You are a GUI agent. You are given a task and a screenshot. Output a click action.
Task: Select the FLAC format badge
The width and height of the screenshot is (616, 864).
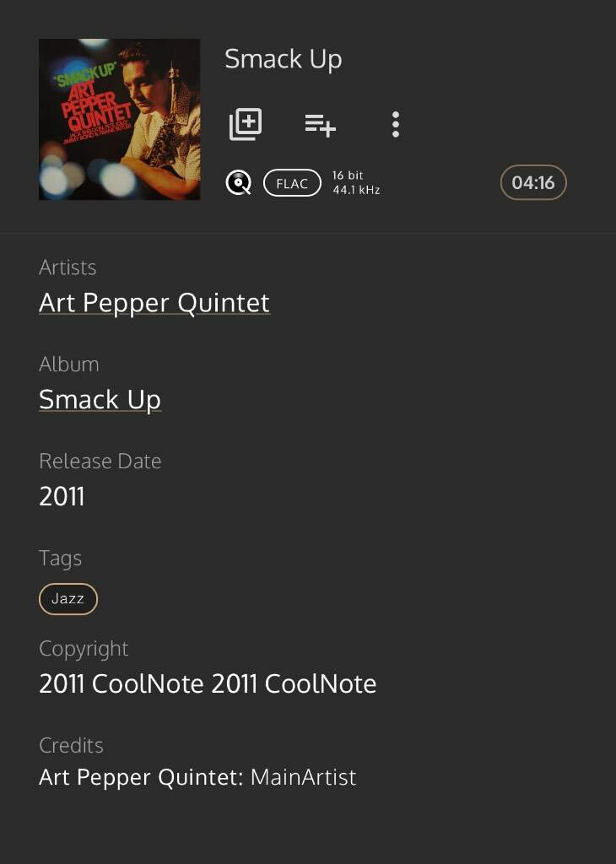click(292, 183)
